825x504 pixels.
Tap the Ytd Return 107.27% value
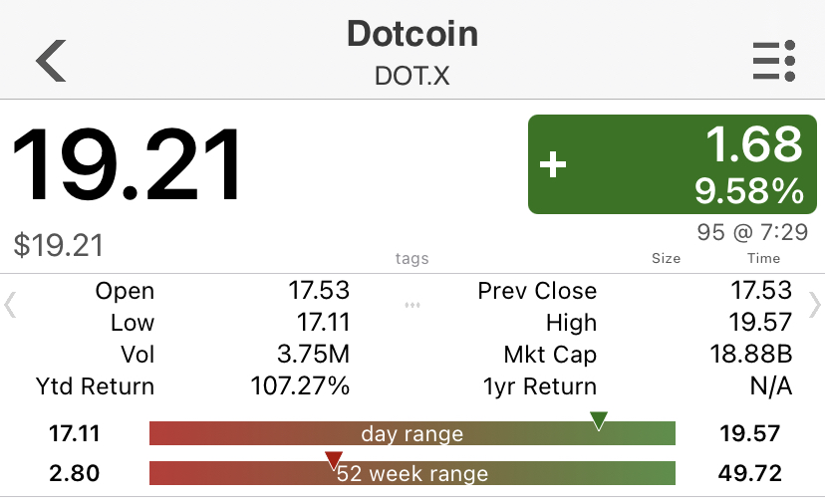[x=300, y=386]
